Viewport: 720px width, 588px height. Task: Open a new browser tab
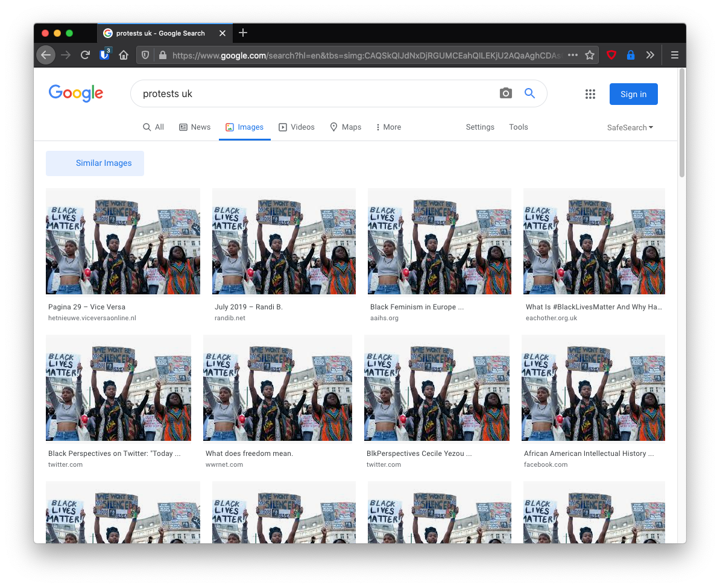[x=244, y=33]
